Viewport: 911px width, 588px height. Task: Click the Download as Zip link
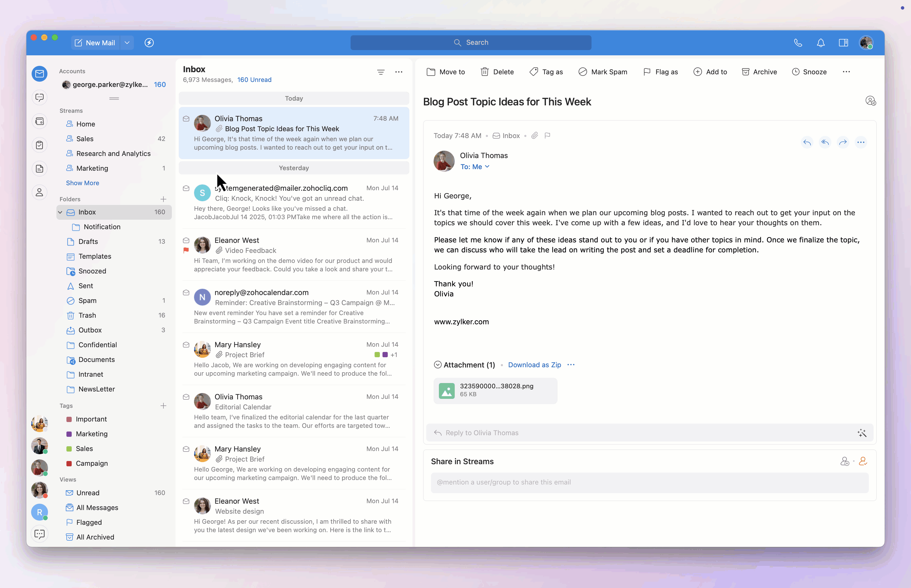tap(534, 365)
